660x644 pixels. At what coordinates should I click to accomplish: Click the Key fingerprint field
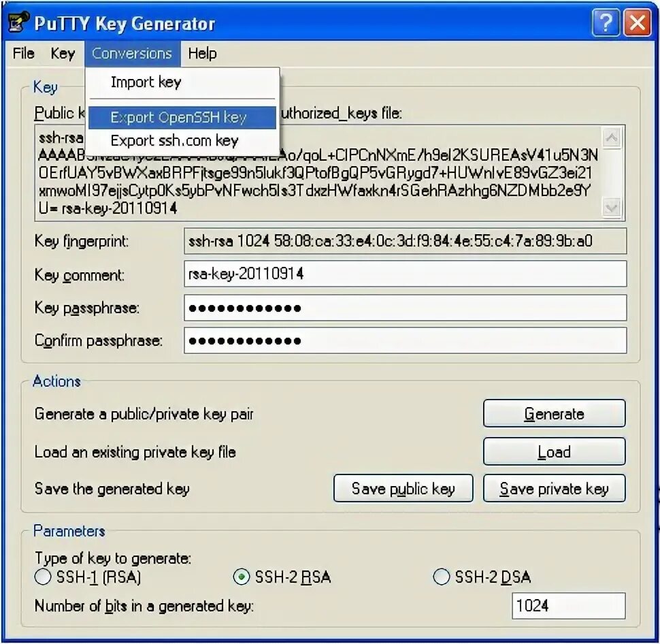tap(405, 241)
